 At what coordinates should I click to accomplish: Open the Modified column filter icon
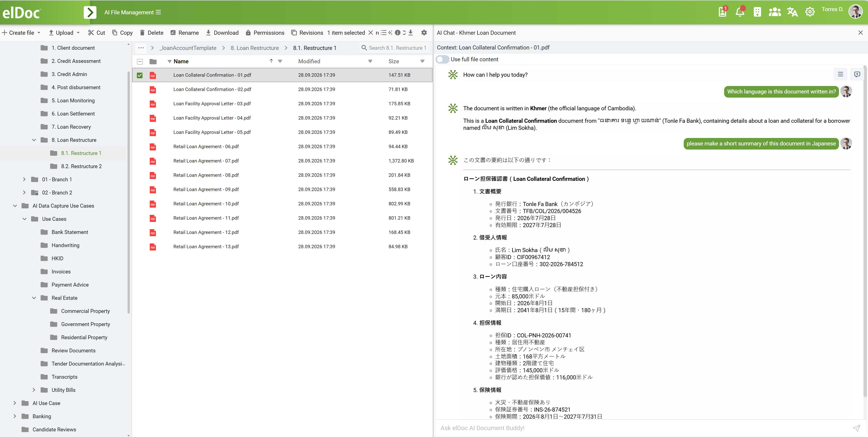pyautogui.click(x=370, y=61)
